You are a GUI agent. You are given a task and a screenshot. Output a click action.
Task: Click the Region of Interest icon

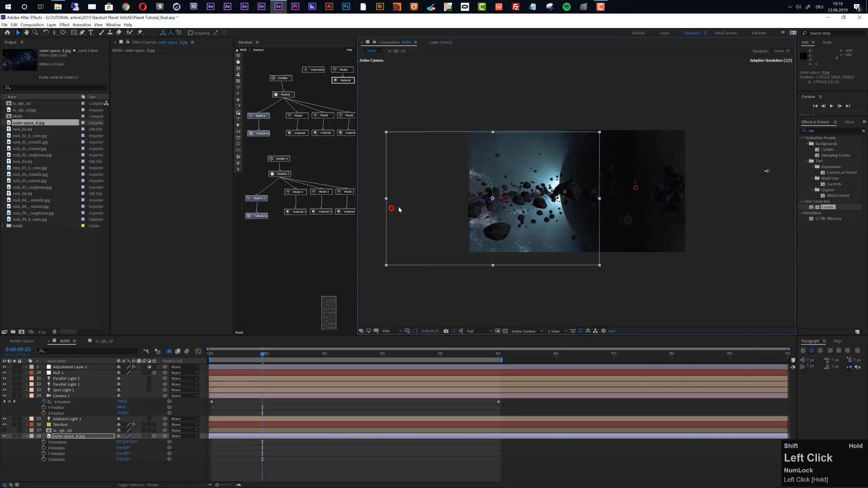click(498, 331)
